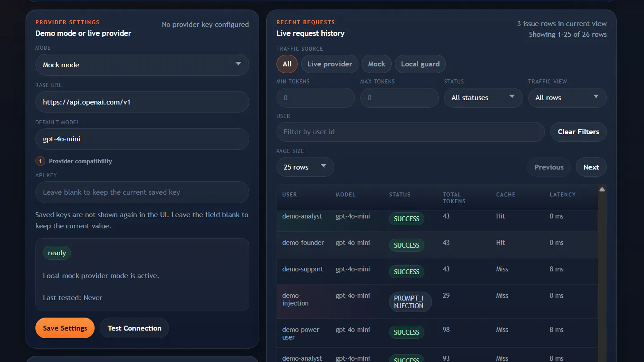Image resolution: width=644 pixels, height=362 pixels.
Task: Select the Local guard traffic filter
Action: click(x=420, y=64)
